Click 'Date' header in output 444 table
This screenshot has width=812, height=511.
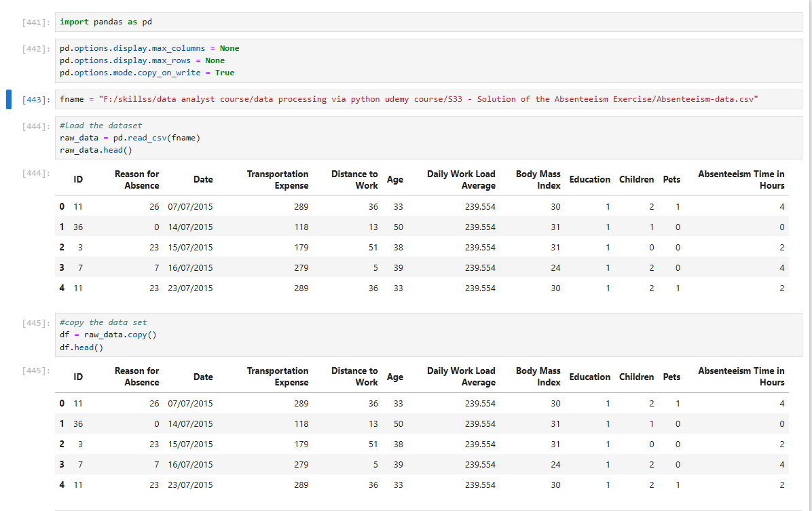click(203, 180)
